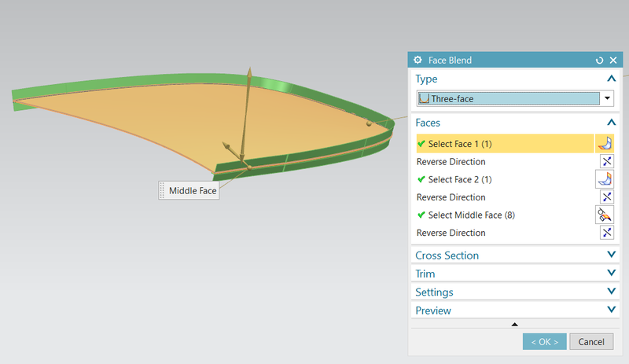Reverse the direction for Face 1
Image resolution: width=629 pixels, height=364 pixels.
(x=607, y=161)
